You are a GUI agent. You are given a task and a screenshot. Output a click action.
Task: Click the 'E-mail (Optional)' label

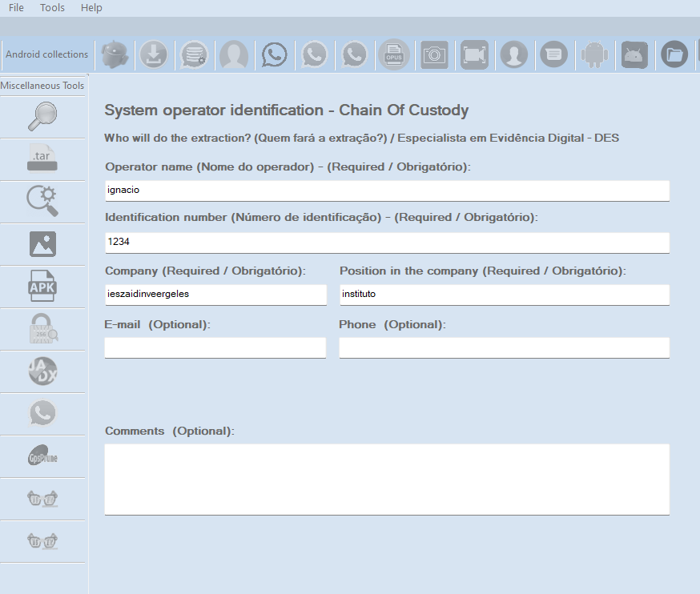157,324
